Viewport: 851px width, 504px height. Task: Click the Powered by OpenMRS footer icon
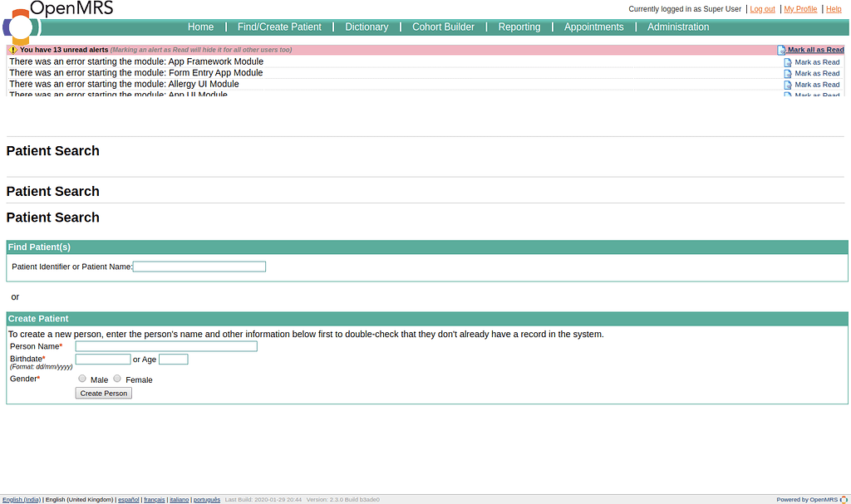[x=844, y=500]
